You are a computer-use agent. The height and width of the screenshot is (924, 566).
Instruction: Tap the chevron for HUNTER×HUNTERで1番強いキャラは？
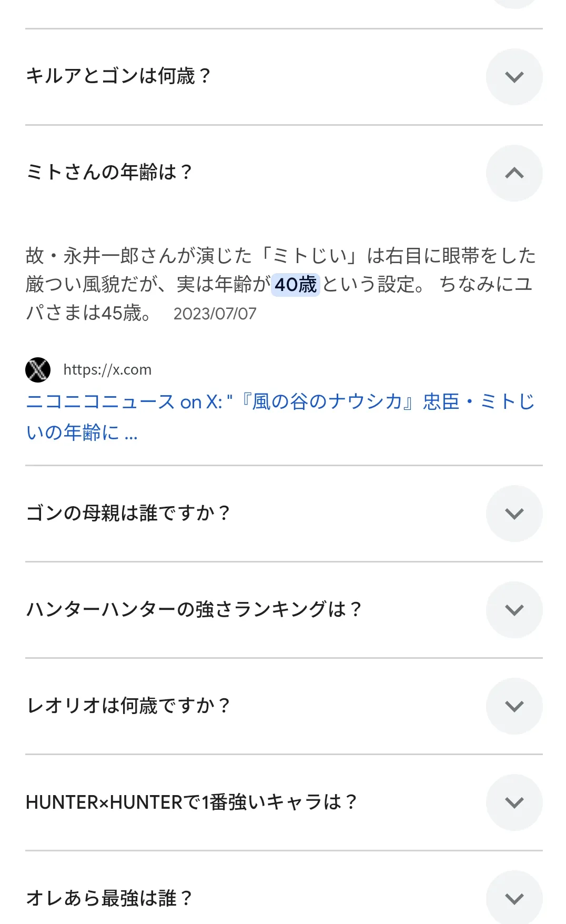pyautogui.click(x=514, y=802)
